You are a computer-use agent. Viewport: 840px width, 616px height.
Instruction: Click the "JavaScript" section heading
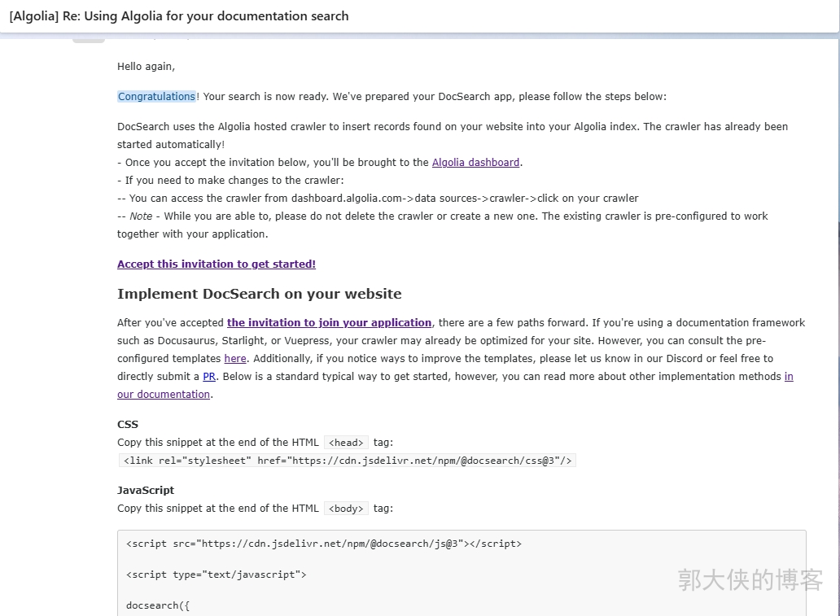pyautogui.click(x=146, y=490)
